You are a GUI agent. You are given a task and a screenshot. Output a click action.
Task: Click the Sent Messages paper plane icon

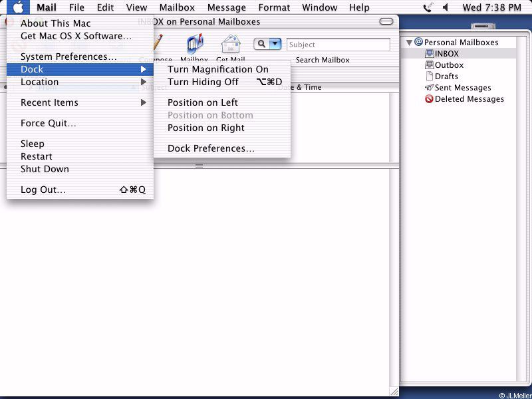[x=429, y=88]
